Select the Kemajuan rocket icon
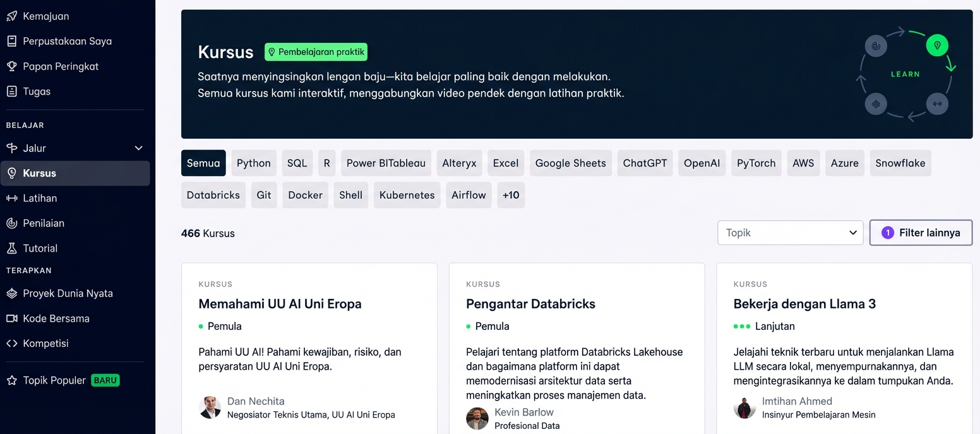This screenshot has width=980, height=434. pyautogui.click(x=11, y=16)
